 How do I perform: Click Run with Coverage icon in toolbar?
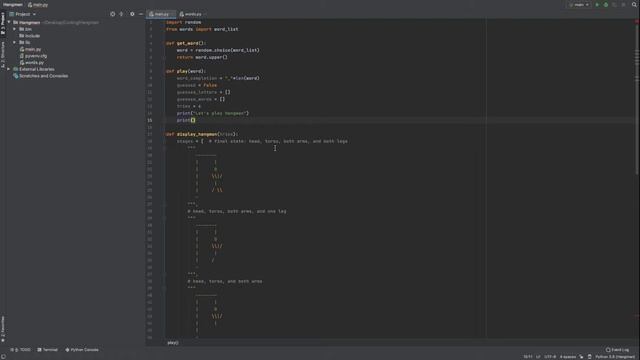click(614, 5)
